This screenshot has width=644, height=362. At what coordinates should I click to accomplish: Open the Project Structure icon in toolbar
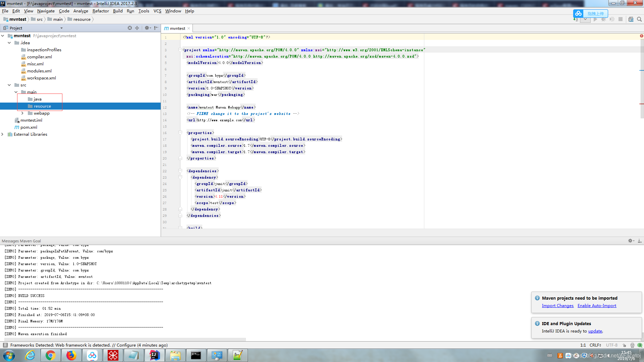pos(631,19)
